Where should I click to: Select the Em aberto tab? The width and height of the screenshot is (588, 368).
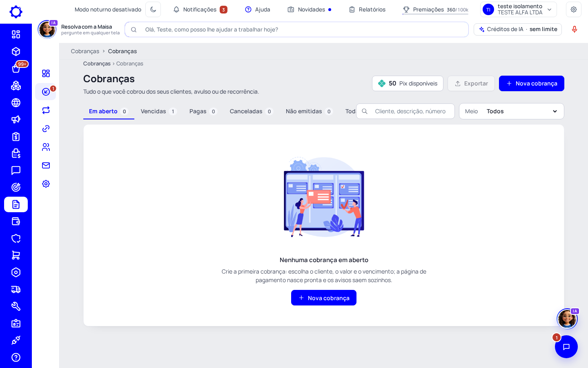[109, 111]
